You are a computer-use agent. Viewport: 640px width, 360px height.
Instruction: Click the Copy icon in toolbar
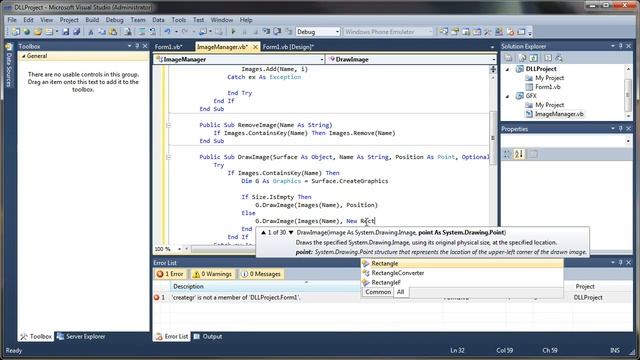(102, 32)
